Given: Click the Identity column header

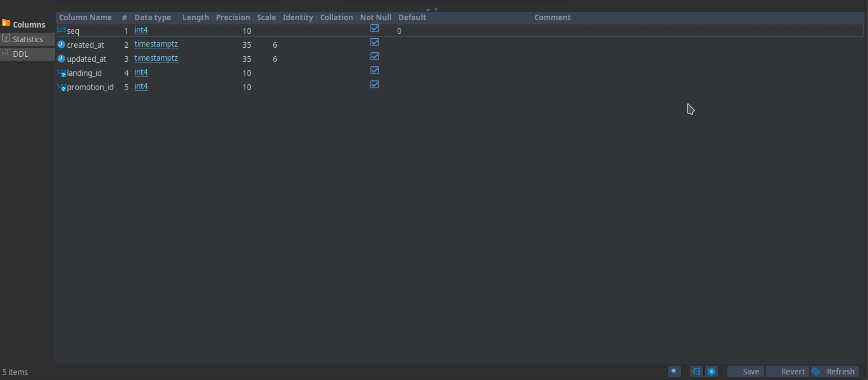Looking at the screenshot, I should point(298,17).
